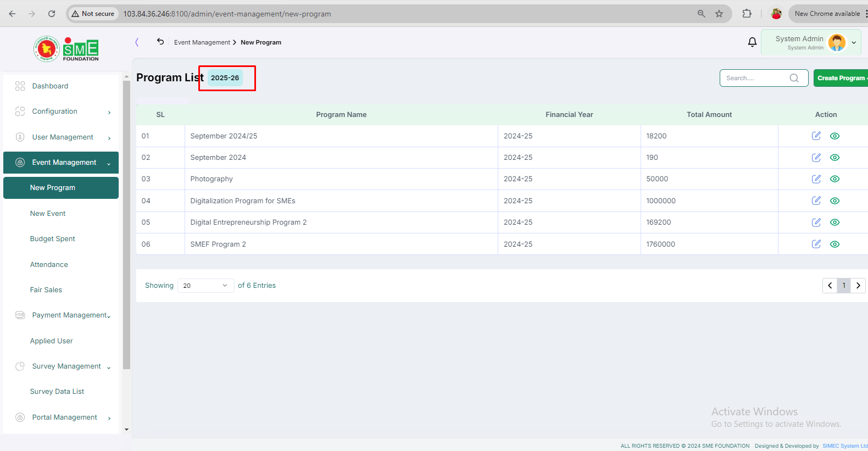View the September 2024 program with eye icon

point(834,157)
